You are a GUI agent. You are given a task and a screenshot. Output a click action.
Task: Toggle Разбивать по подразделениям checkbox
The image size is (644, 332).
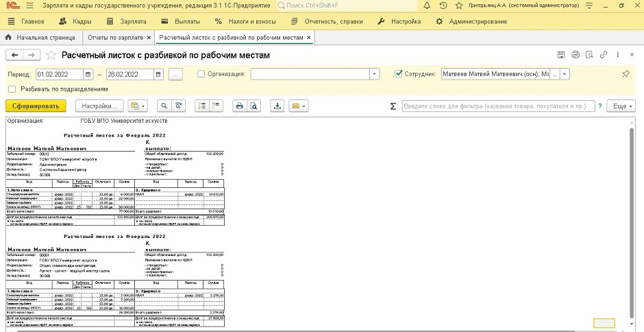(12, 88)
